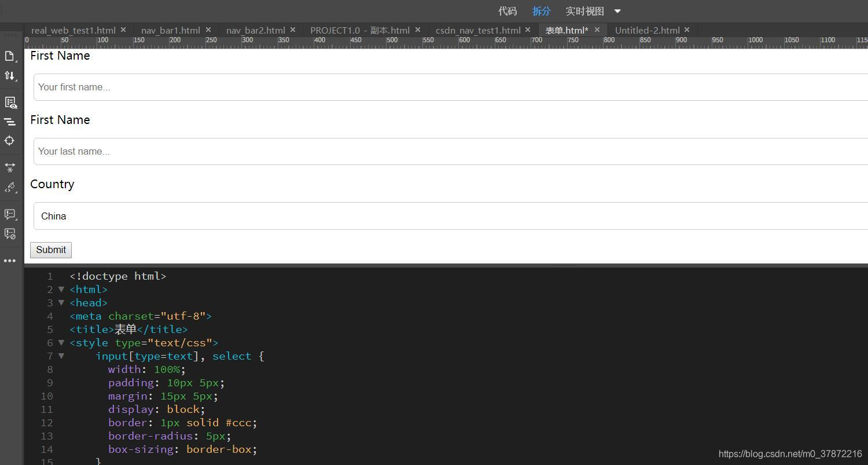The image size is (868, 465).
Task: Click the 'display: block;' code line
Action: (157, 409)
